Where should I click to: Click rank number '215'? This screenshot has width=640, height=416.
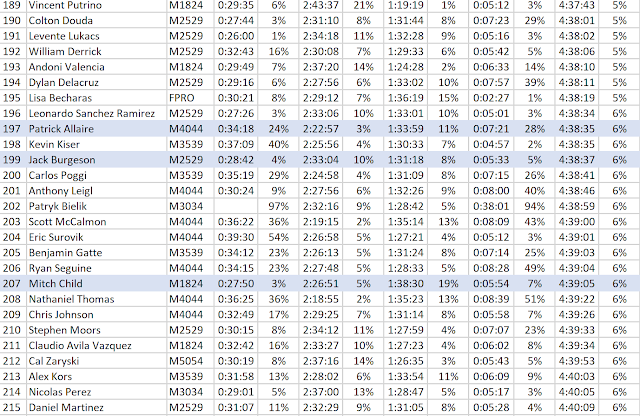pos(11,408)
